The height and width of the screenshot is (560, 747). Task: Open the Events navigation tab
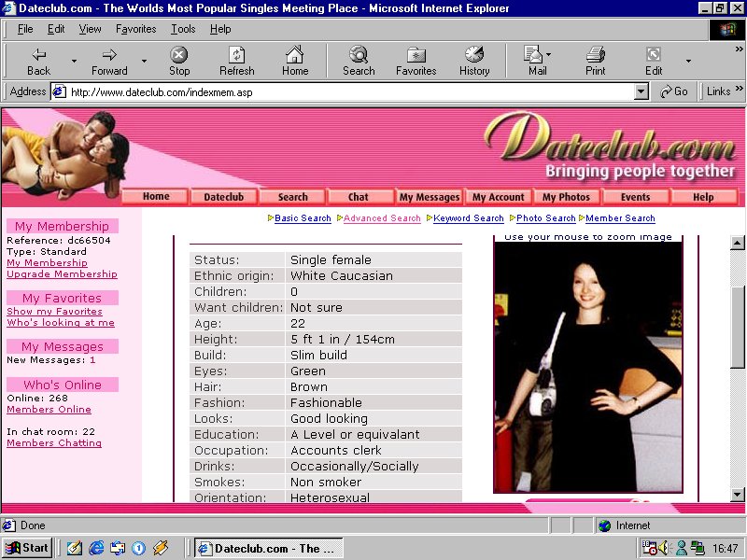[x=635, y=197]
